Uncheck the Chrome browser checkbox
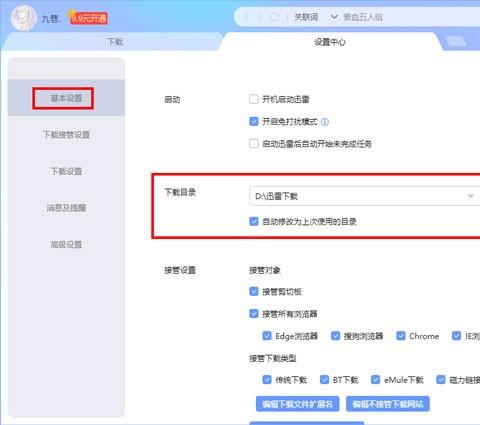The image size is (480, 425). point(401,336)
